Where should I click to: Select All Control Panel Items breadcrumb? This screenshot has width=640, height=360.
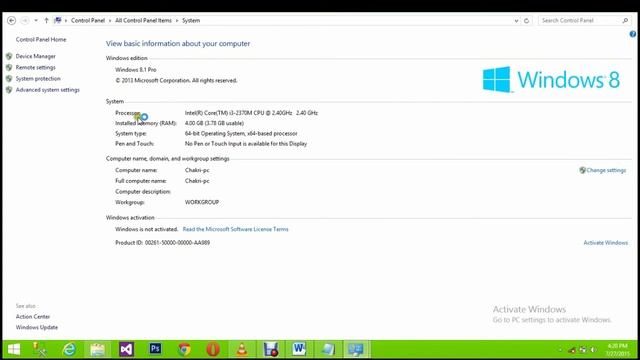(143, 20)
